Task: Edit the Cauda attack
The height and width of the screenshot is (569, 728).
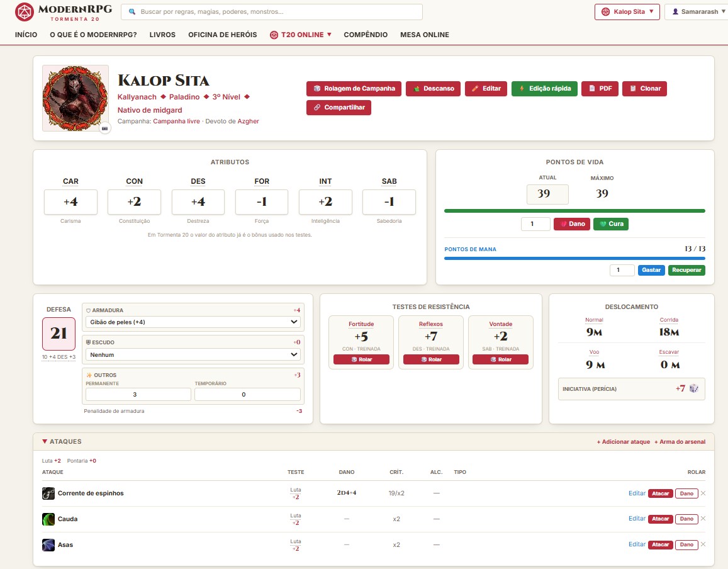Action: 637,519
